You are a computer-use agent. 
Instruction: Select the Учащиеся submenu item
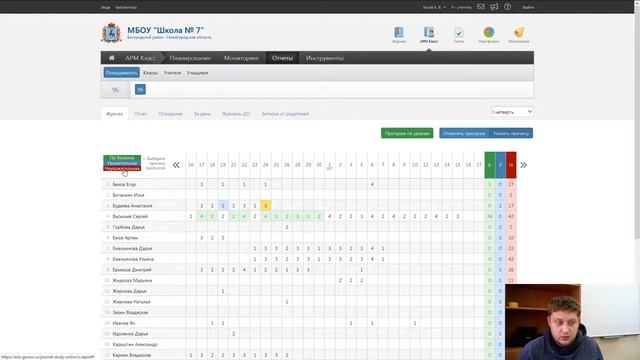[198, 73]
